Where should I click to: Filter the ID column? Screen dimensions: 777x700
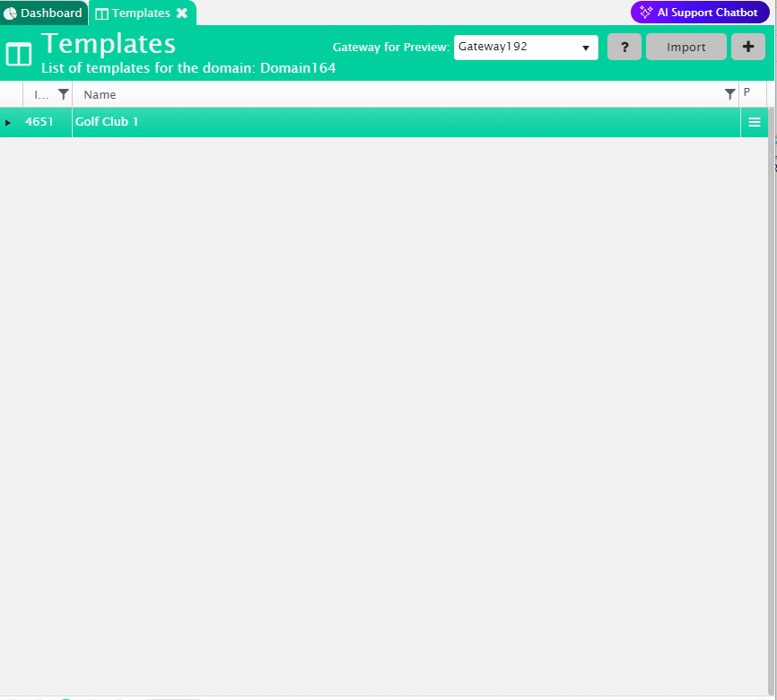pyautogui.click(x=63, y=94)
